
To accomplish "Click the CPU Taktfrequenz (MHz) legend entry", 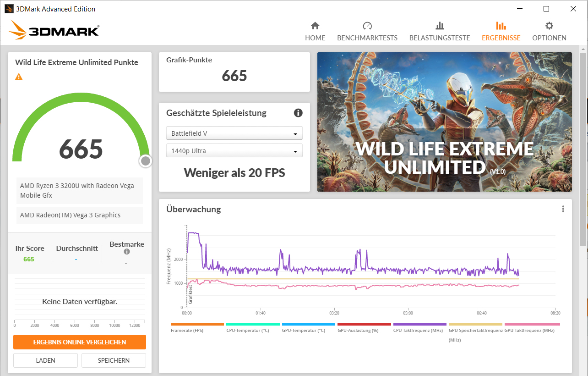I will pos(420,328).
